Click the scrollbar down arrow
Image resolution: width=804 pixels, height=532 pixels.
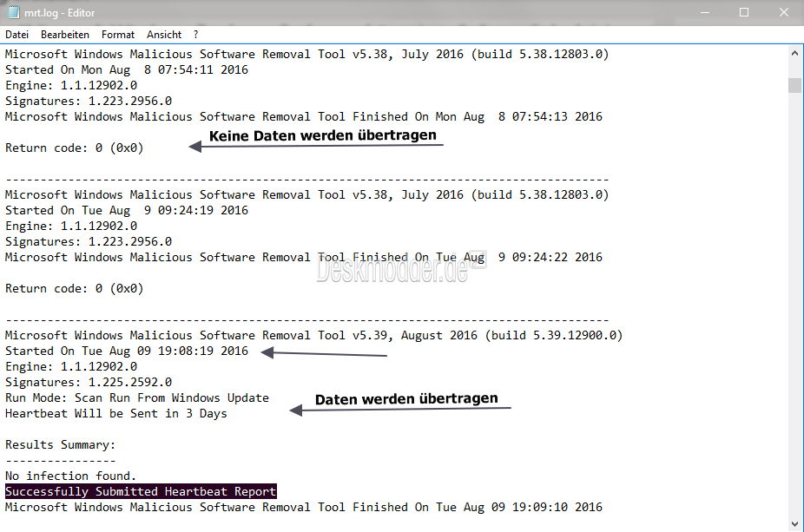point(794,524)
